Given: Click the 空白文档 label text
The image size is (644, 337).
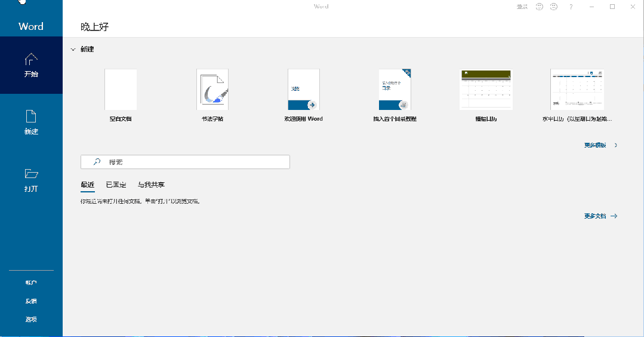Looking at the screenshot, I should (x=121, y=119).
